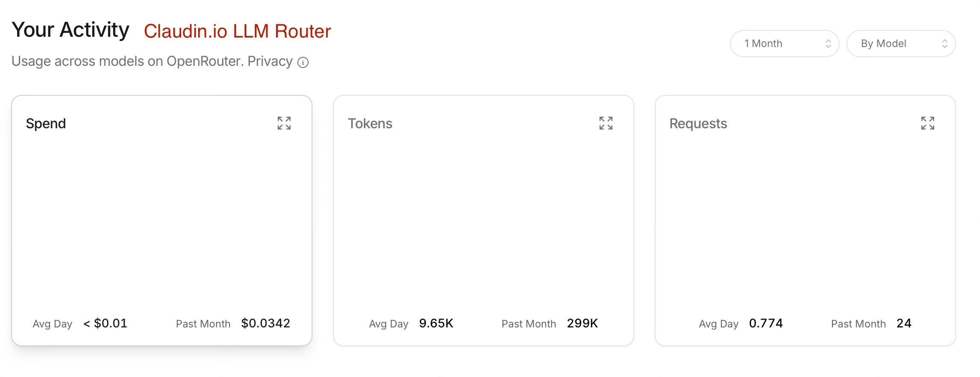Image resolution: width=980 pixels, height=377 pixels.
Task: Click the Claudin.io LLM Router link
Action: 237,31
